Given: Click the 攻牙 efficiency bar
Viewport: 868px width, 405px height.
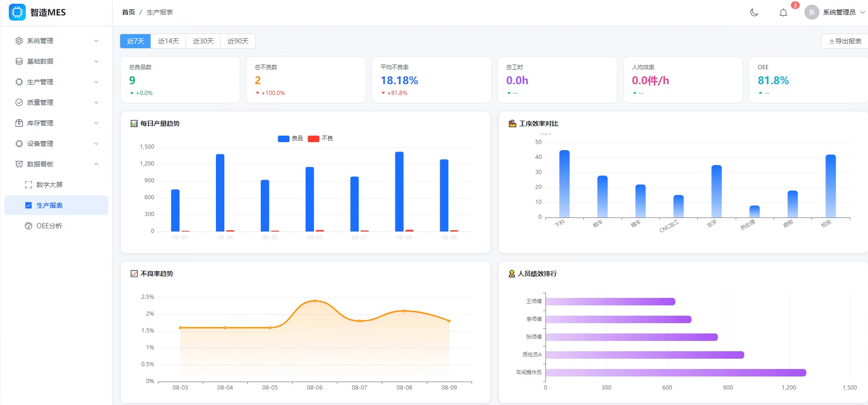Looking at the screenshot, I should pos(717,191).
